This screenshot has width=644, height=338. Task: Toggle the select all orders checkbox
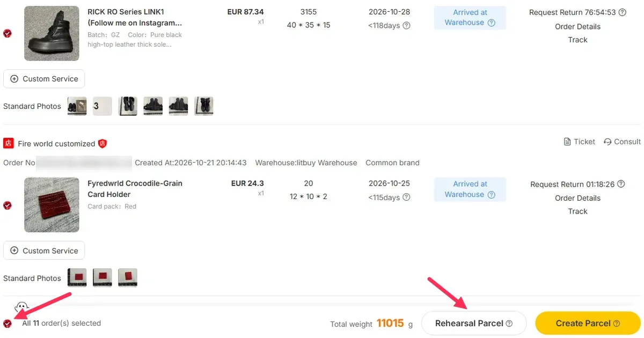tap(8, 324)
